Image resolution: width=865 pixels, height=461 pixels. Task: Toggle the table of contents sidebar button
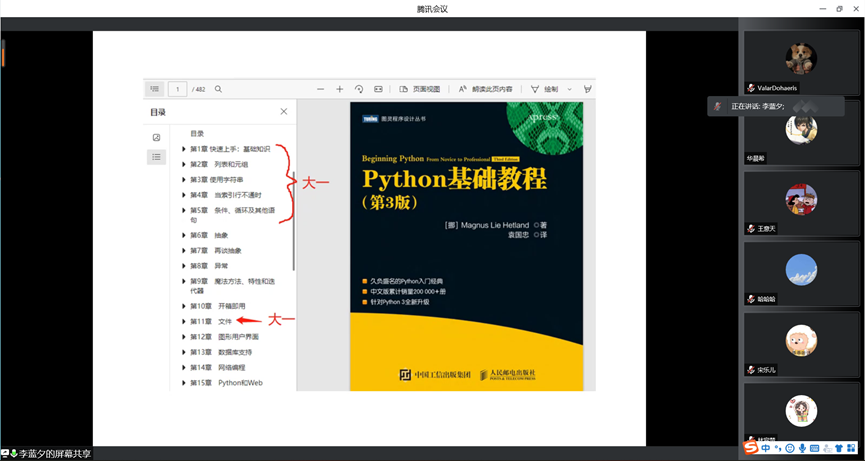point(154,89)
